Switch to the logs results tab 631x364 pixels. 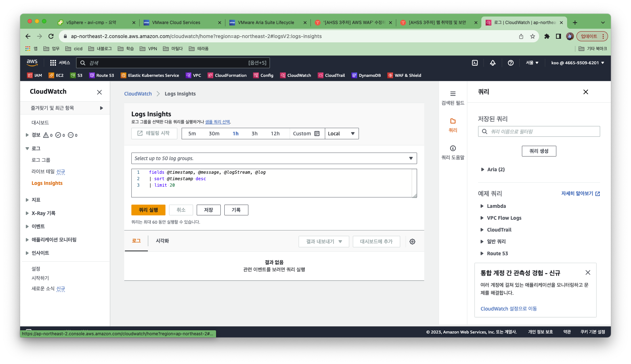(x=136, y=241)
